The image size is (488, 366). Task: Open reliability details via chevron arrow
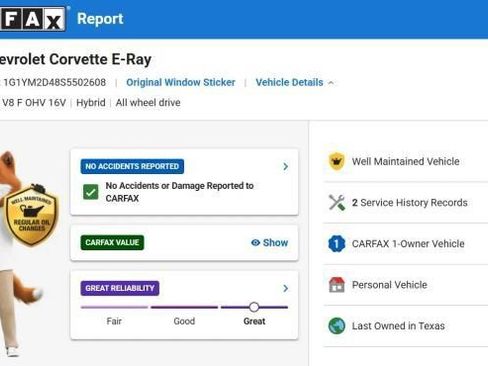(x=285, y=288)
